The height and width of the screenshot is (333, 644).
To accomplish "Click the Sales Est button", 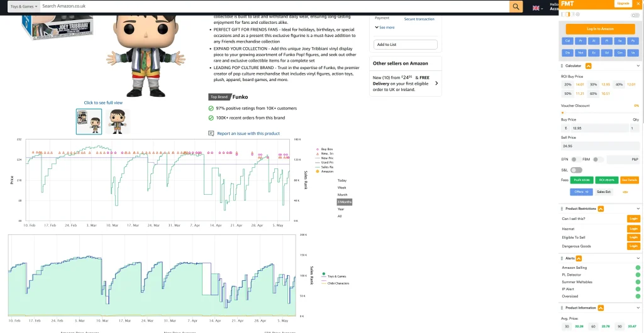I will click(x=604, y=192).
